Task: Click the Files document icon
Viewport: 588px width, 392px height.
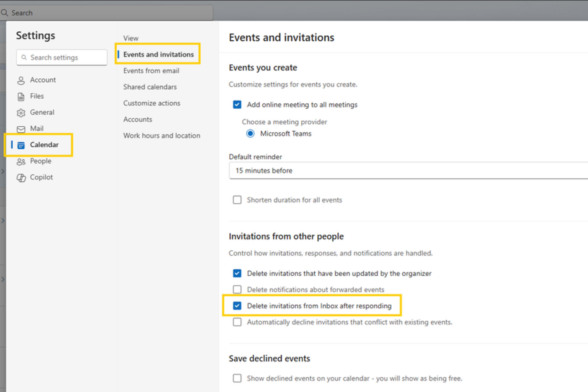Action: [x=21, y=97]
